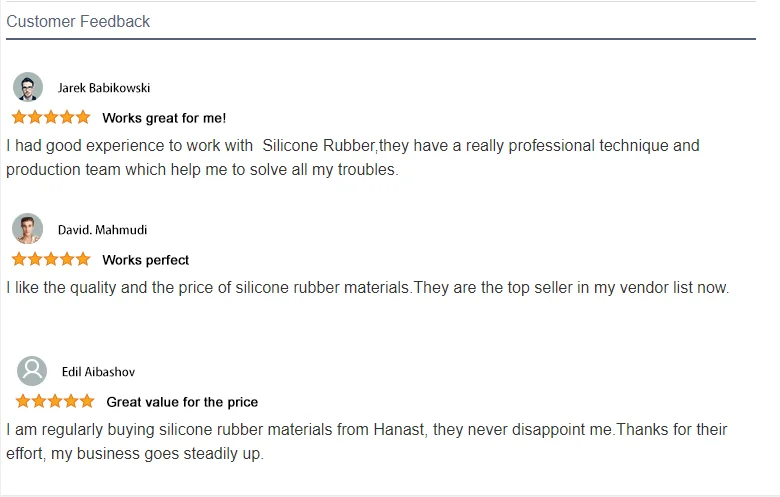Click Jarek's review text about Silicone Rubber
Screen dimensions: 780x497
pos(352,157)
